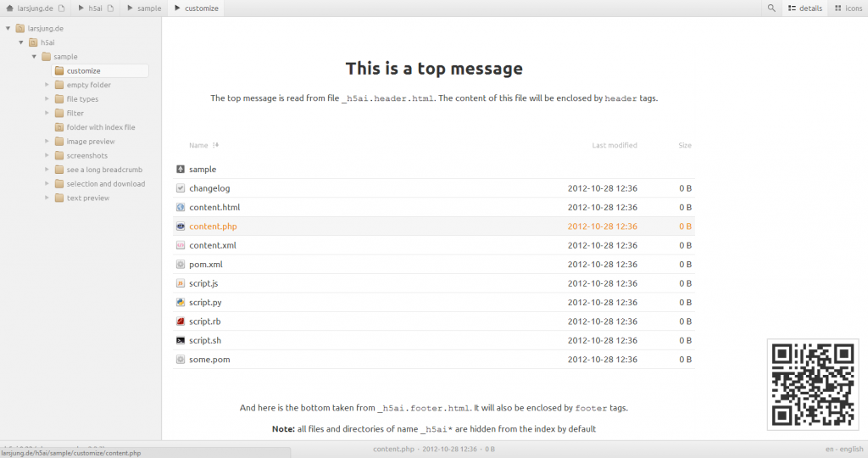Click the script.js file icon

[x=180, y=283]
